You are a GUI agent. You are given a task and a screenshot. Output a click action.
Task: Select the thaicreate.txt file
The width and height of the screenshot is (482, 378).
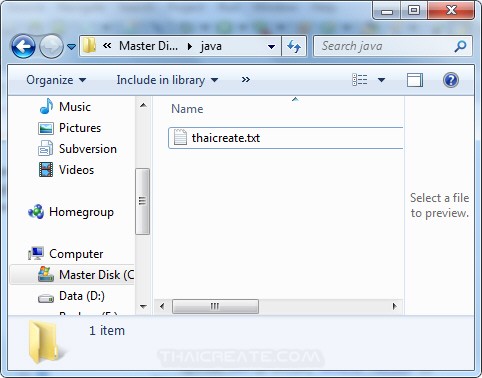(x=286, y=138)
